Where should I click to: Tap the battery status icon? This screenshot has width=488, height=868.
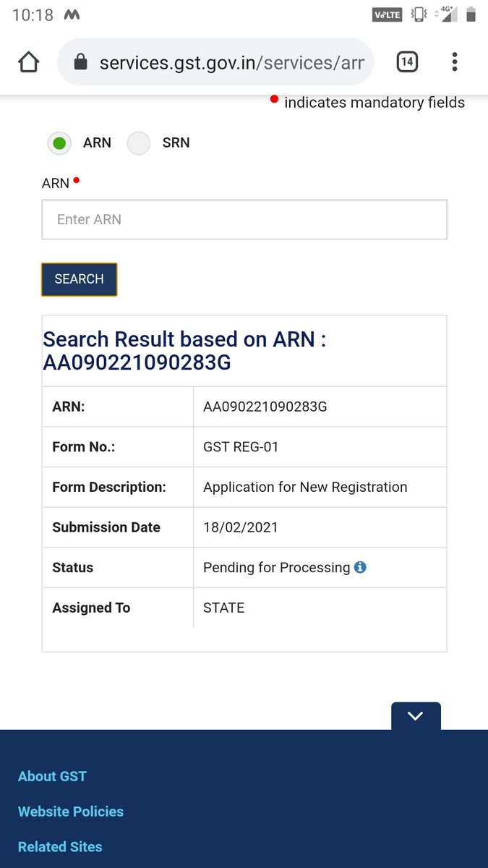tap(471, 14)
